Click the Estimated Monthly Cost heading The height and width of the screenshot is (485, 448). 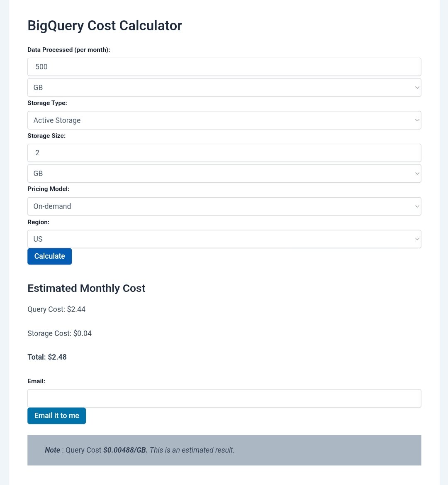(x=86, y=288)
